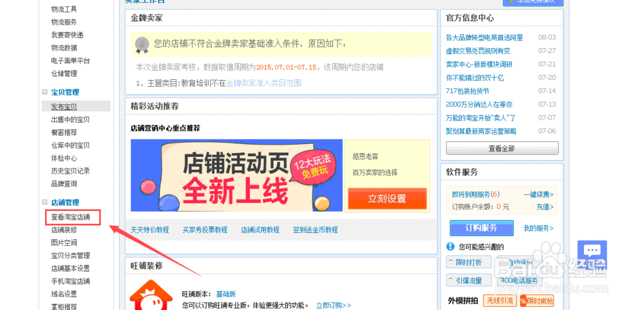Click the 限时疯抢 tag

click(537, 301)
